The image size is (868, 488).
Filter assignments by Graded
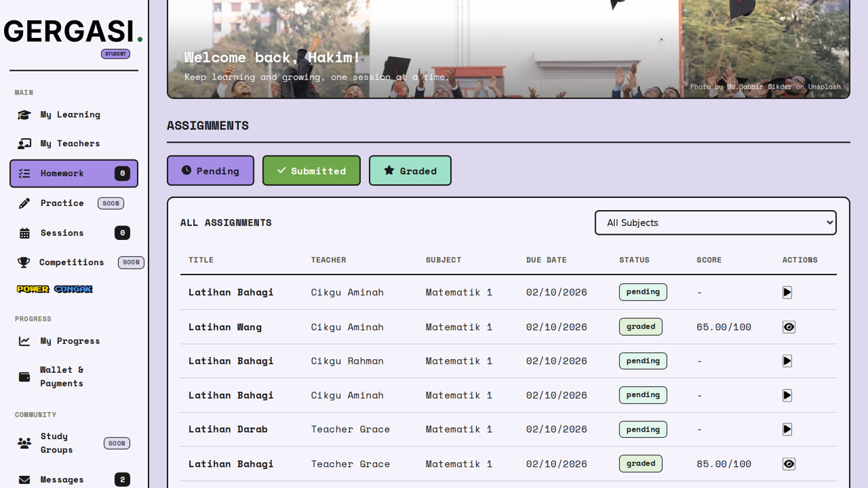(x=410, y=171)
